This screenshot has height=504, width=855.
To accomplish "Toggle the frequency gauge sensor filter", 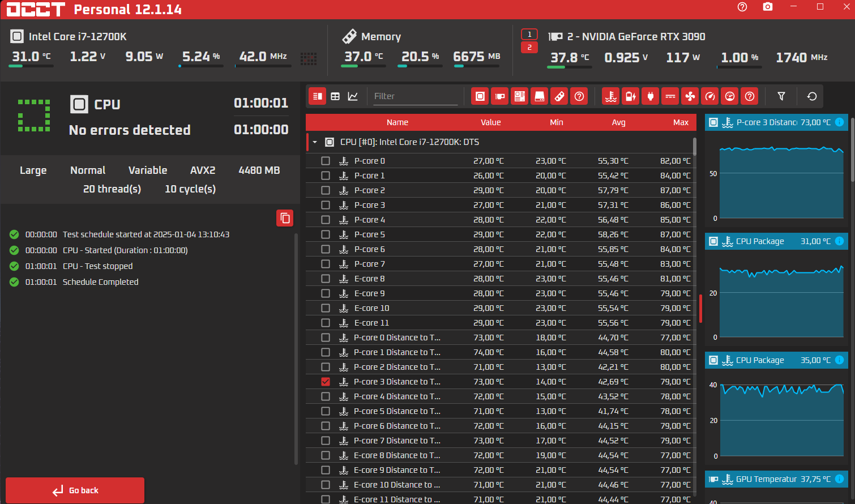I will click(x=710, y=96).
